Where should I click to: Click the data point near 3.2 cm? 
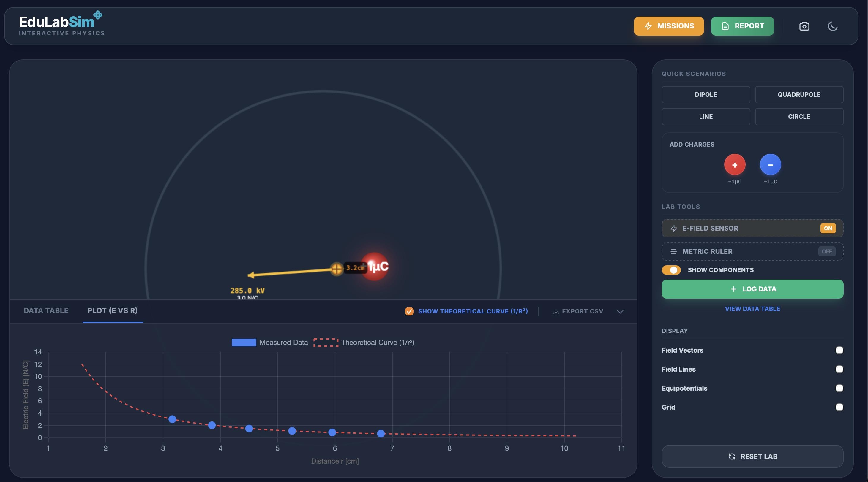172,419
